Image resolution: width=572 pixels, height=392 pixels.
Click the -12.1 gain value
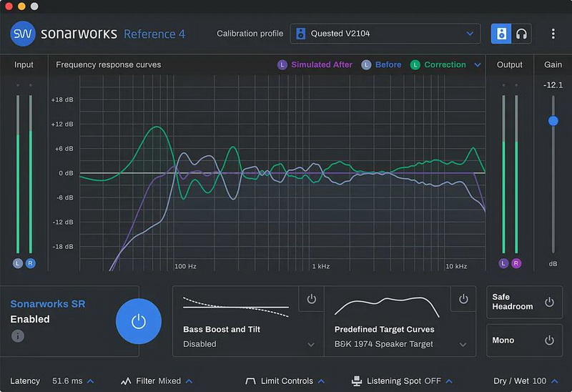tap(553, 85)
